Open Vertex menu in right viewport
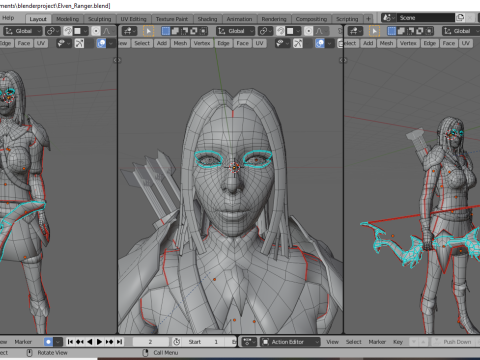The width and height of the screenshot is (480, 360). coord(408,43)
